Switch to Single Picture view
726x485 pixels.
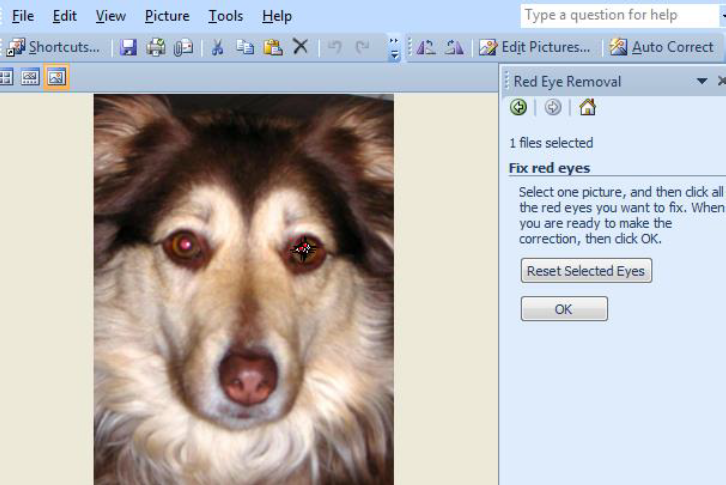(56, 77)
